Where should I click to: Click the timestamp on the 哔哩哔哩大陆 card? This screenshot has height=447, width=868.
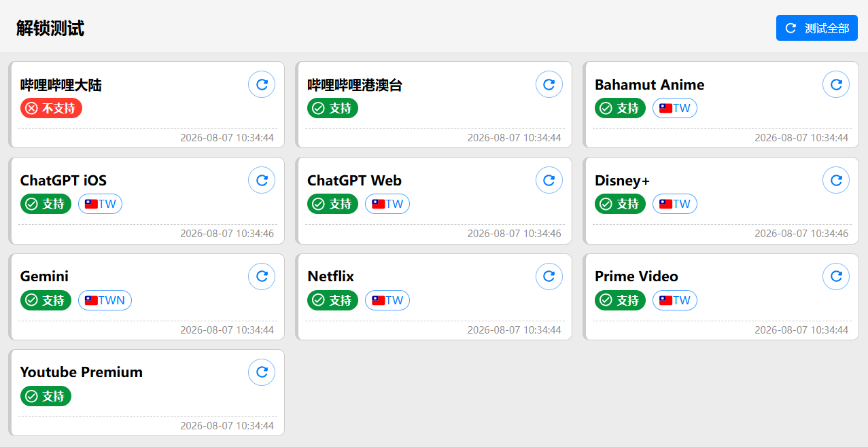coord(227,138)
